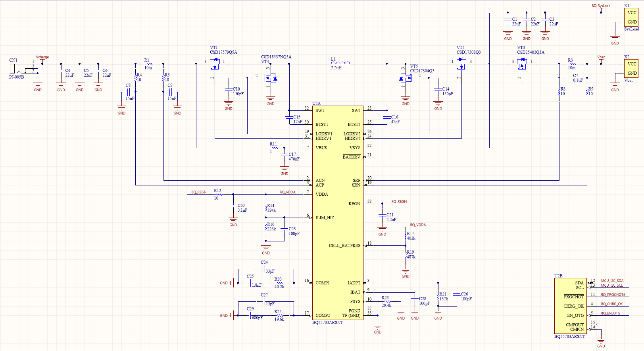The height and width of the screenshot is (351, 644).
Task: Select the X2 Vbat connector block
Action: click(631, 68)
